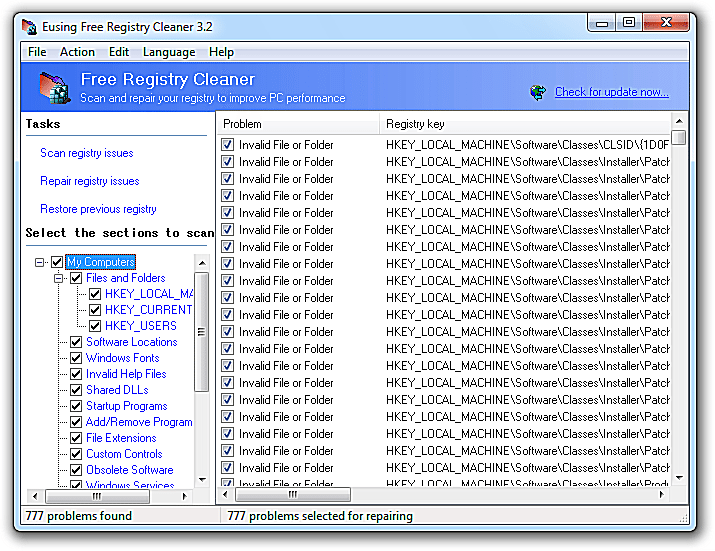Uncheck Add/Remove Program section
The width and height of the screenshot is (715, 551).
point(76,422)
